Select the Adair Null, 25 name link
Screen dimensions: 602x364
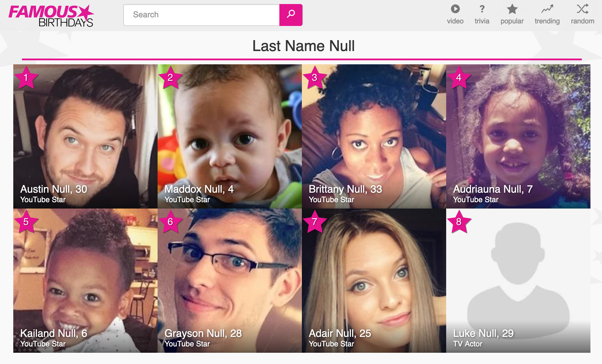point(340,333)
